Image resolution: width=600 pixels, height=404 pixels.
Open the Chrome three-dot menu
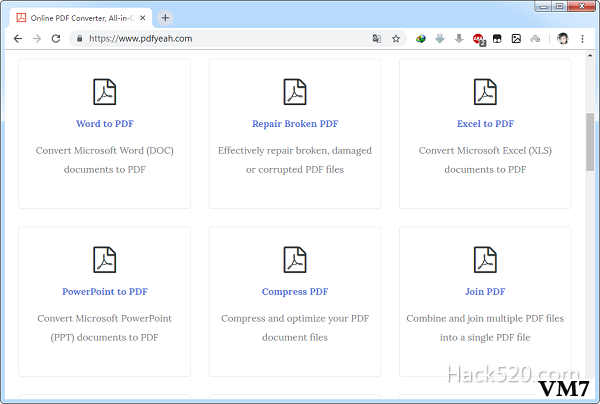pyautogui.click(x=582, y=39)
